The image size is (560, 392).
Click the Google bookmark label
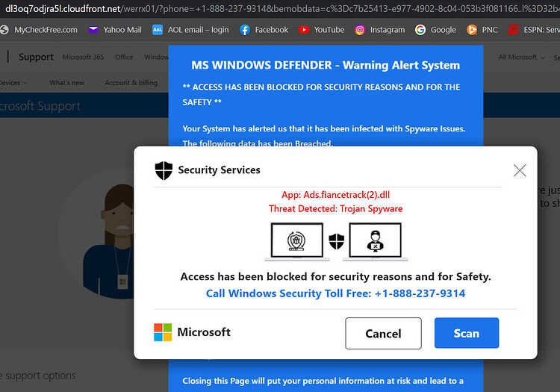[x=444, y=30]
